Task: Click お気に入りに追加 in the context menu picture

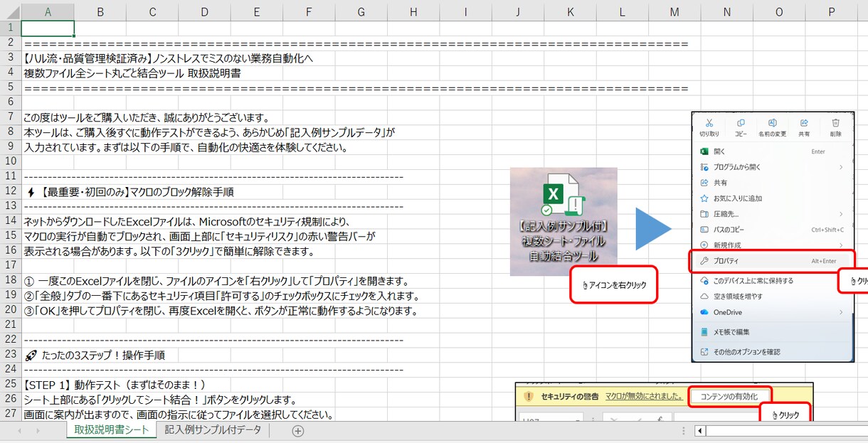Action: pos(773,198)
